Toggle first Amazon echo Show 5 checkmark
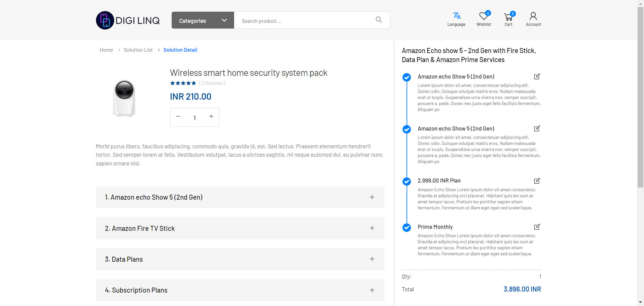The width and height of the screenshot is (644, 306). pos(407,78)
